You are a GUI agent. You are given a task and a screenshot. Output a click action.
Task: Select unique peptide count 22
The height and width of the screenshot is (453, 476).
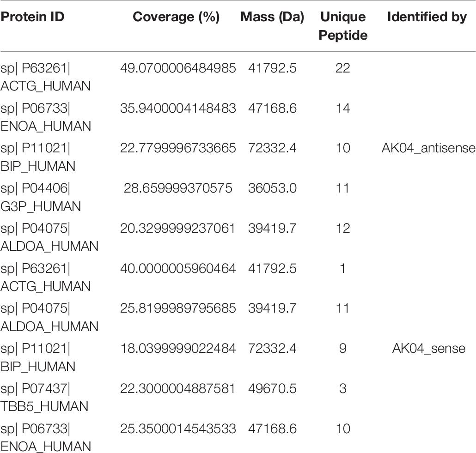(342, 68)
